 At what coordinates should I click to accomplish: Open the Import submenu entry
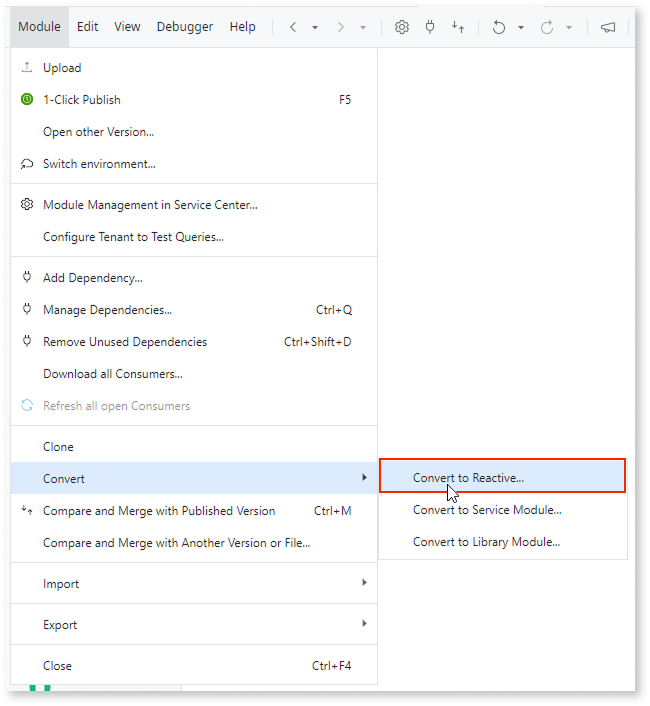click(x=194, y=584)
